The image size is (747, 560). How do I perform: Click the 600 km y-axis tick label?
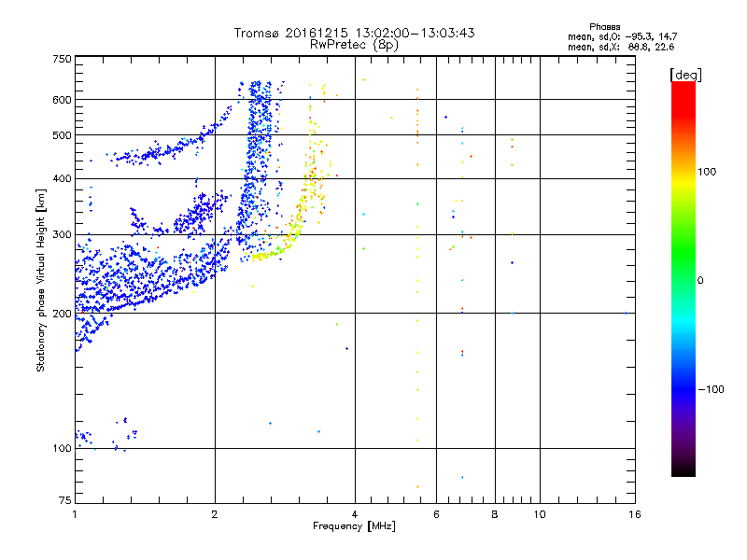(x=62, y=100)
